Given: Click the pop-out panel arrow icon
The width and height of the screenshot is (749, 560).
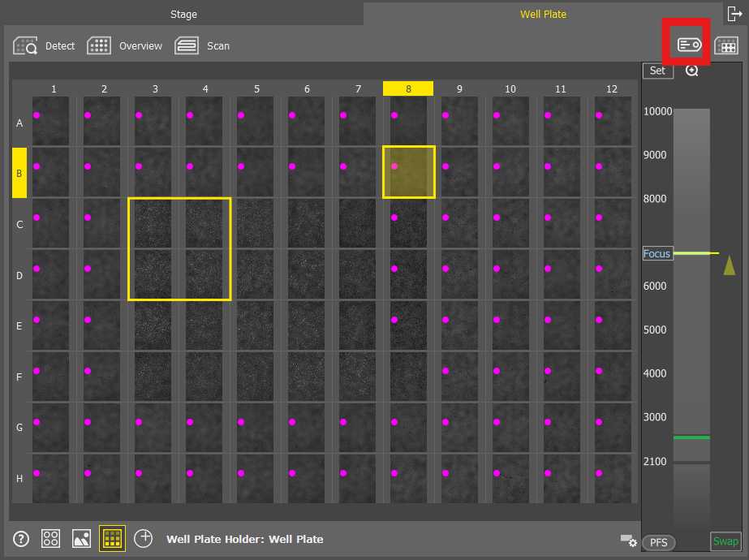Looking at the screenshot, I should pyautogui.click(x=735, y=14).
